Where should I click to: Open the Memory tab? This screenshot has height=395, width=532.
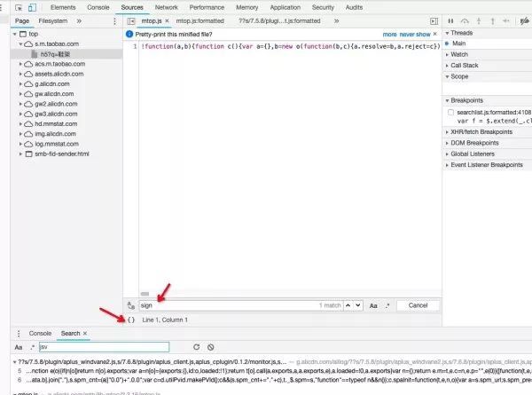coord(247,7)
